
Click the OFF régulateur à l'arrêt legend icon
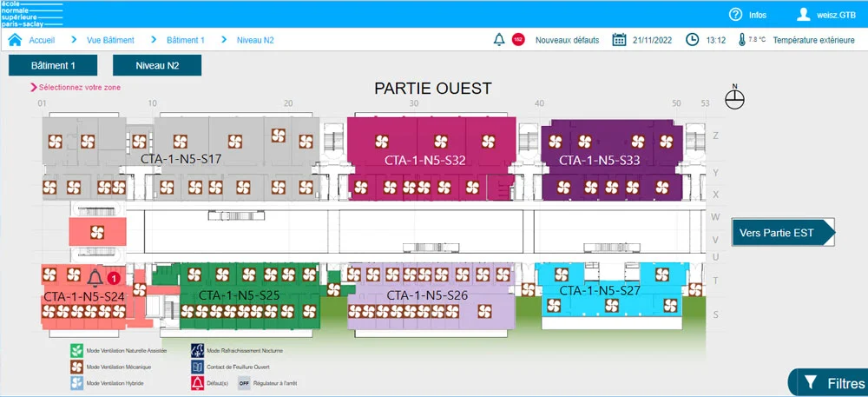[244, 382]
